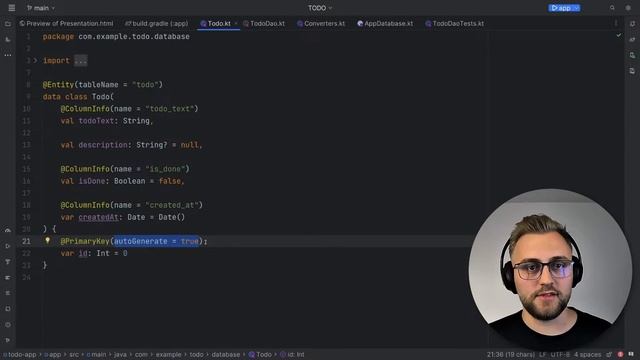Switch to Preview of Presentation.html tab

click(67, 23)
